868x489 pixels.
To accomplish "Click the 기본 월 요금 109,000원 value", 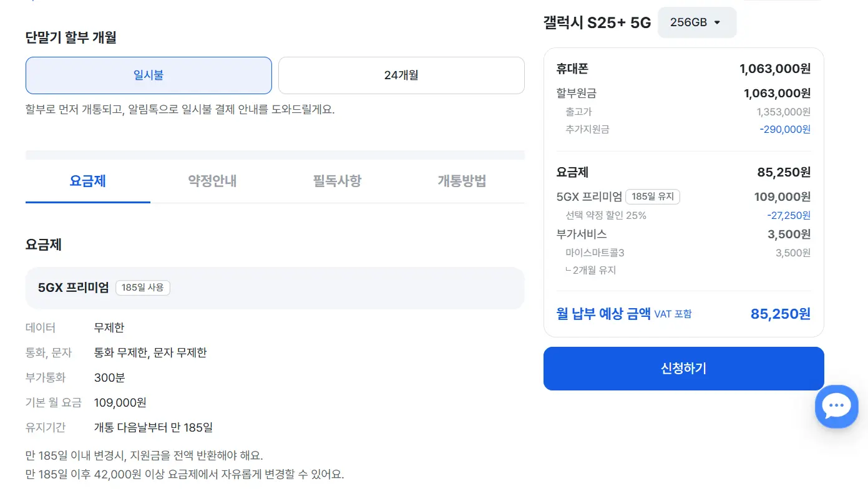I will point(120,403).
